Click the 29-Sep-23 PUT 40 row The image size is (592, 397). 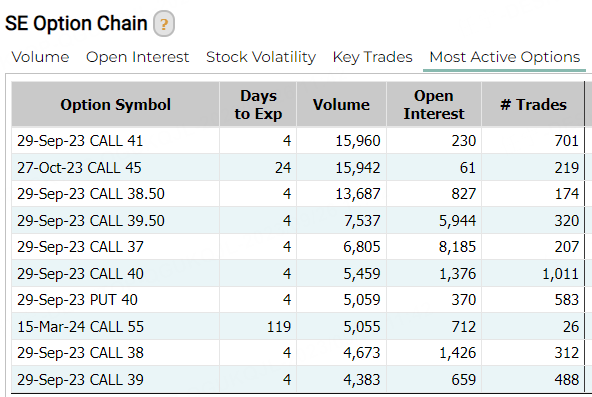point(298,300)
